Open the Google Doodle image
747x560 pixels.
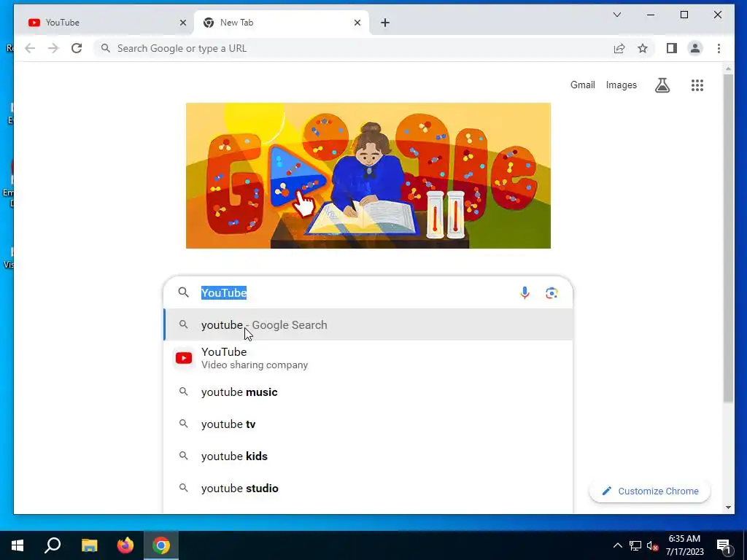[x=368, y=176]
